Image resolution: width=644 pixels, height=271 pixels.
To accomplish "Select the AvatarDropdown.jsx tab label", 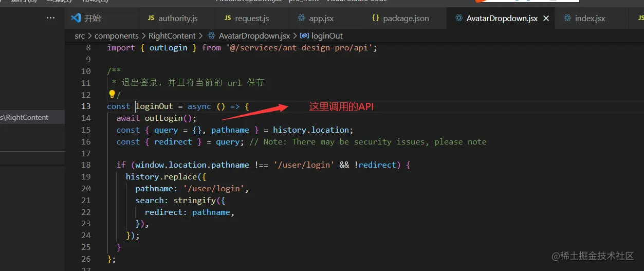I will tap(502, 18).
